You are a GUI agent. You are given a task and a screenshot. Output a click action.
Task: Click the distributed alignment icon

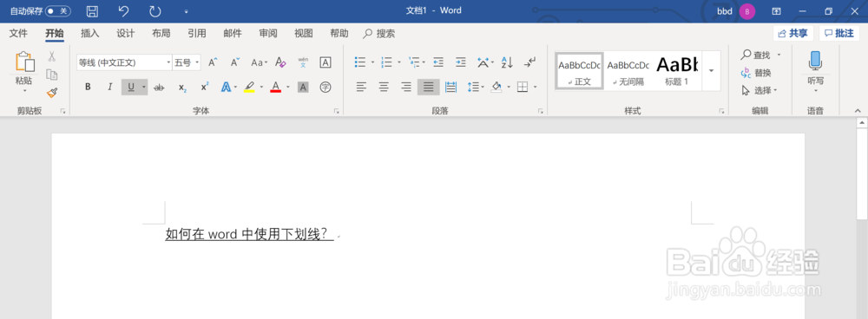[x=451, y=87]
